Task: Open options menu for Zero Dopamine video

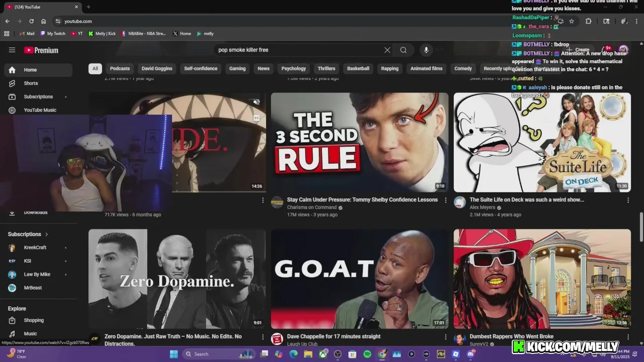Action: [x=263, y=337]
